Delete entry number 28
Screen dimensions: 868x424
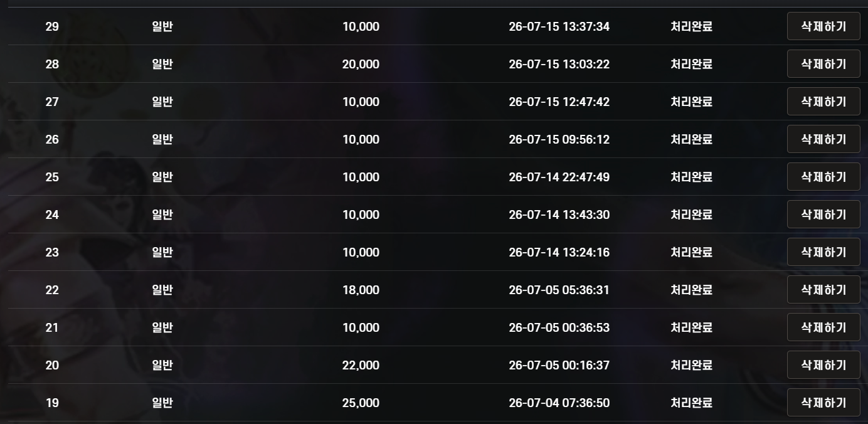coord(823,64)
